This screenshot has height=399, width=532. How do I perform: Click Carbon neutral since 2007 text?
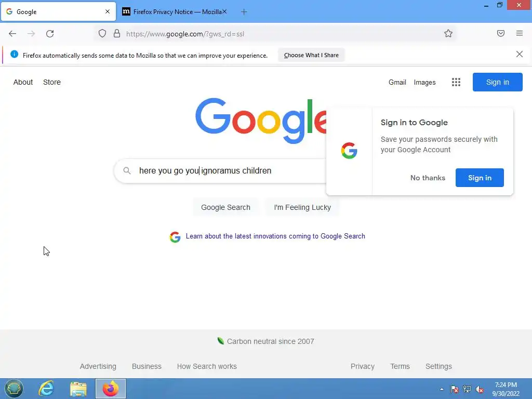[x=270, y=341]
